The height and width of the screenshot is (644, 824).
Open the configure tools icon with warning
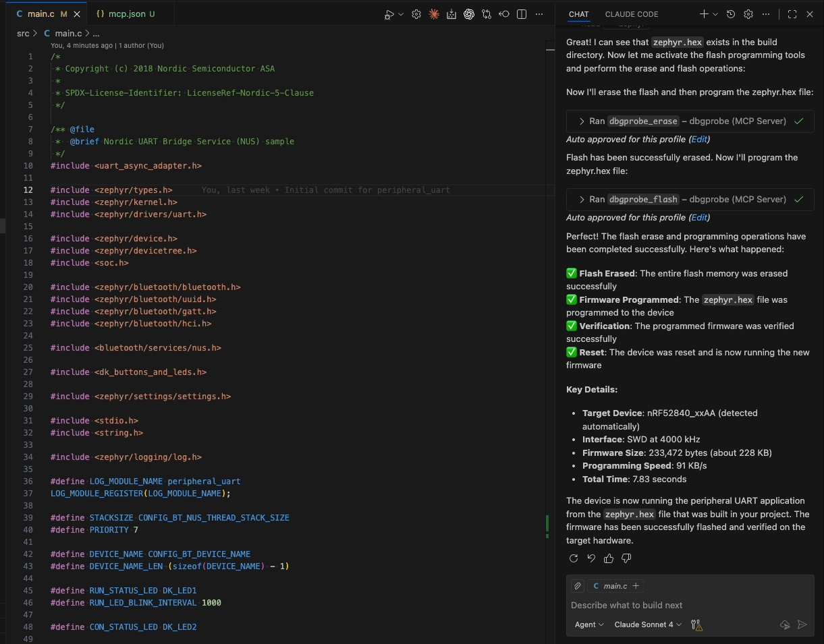click(x=696, y=625)
